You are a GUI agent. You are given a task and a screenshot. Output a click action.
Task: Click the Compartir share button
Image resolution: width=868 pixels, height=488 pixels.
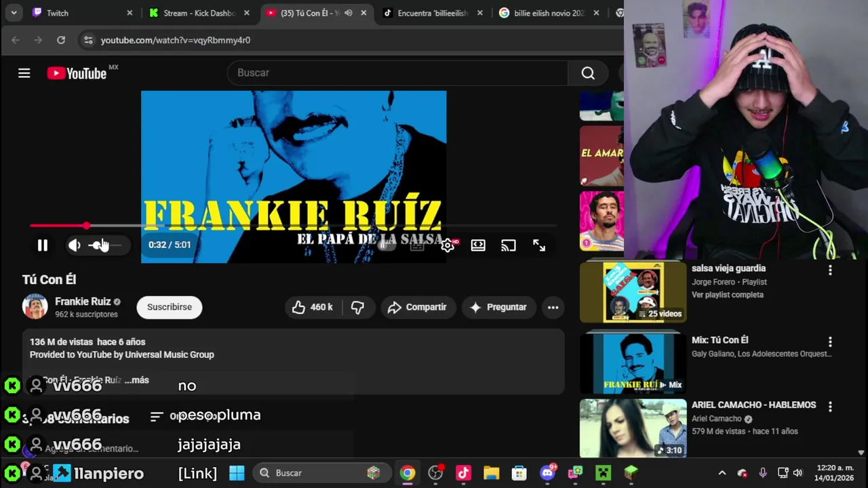coord(417,307)
